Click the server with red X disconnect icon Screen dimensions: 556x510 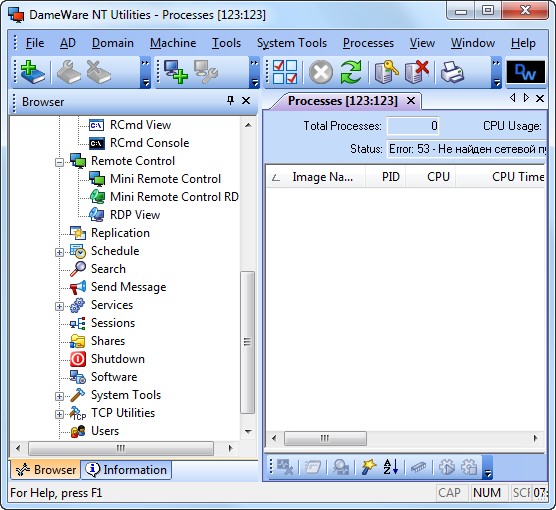417,72
